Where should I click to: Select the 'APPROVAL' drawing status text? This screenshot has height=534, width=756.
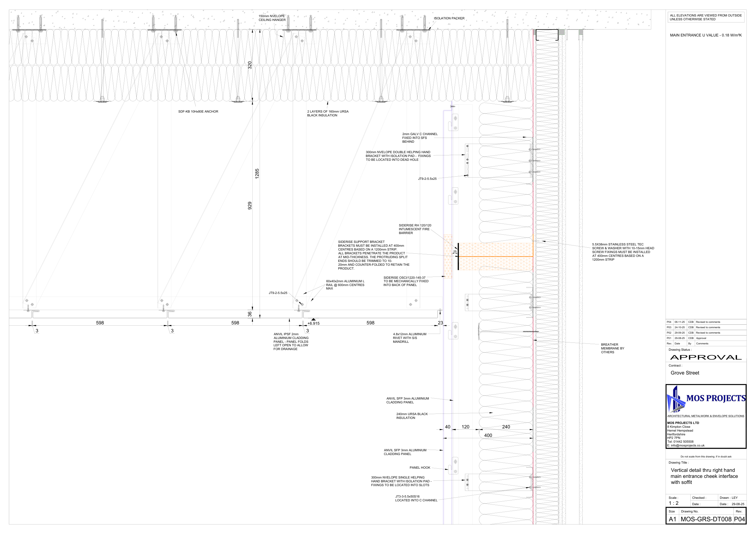tap(706, 357)
